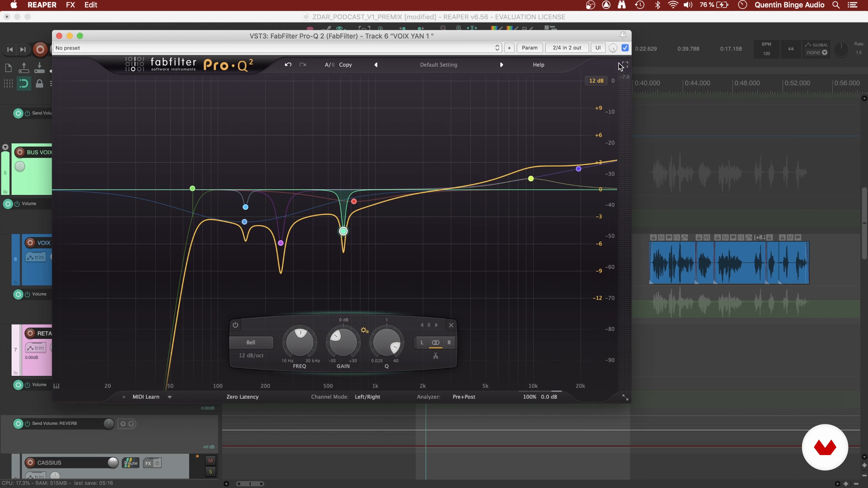Open Analyzer Pre+Post settings
This screenshot has width=868, height=488.
click(x=464, y=397)
